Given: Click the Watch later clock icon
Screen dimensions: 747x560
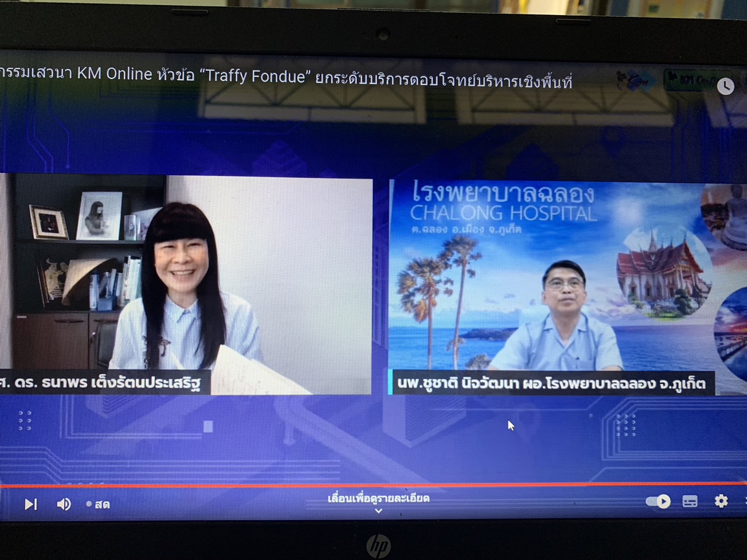Looking at the screenshot, I should (726, 86).
